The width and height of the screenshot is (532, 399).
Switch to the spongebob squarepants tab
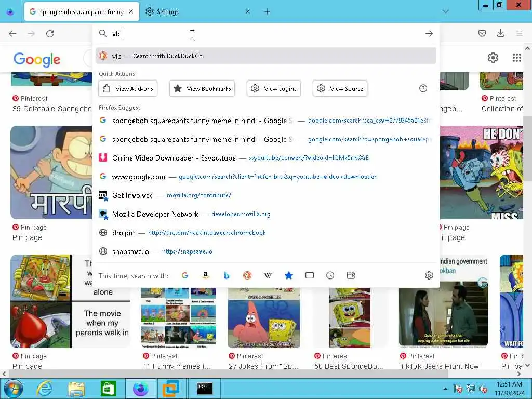pyautogui.click(x=82, y=12)
